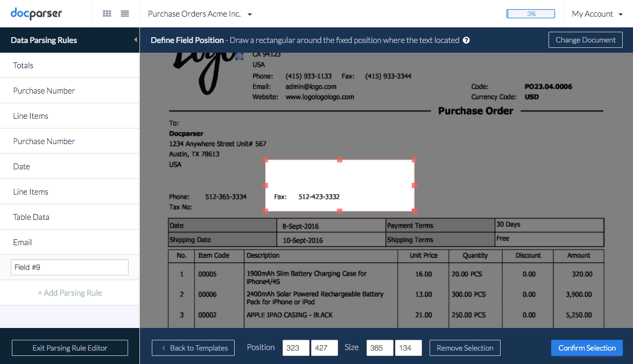This screenshot has width=633, height=364.
Task: Click Change Document
Action: (x=586, y=40)
